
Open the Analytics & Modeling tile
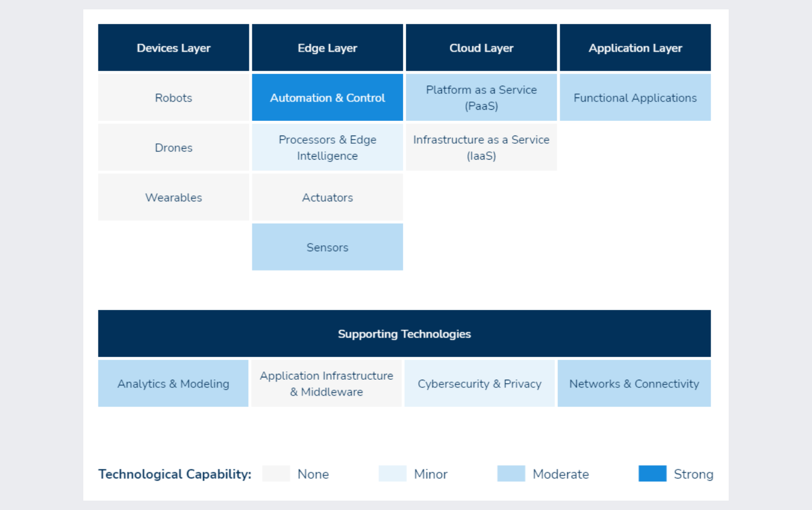[173, 384]
